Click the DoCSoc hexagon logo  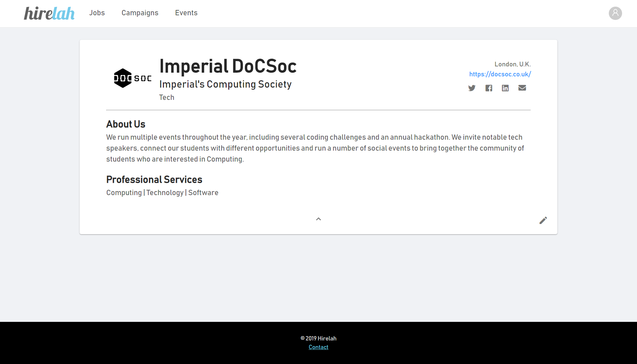point(132,78)
